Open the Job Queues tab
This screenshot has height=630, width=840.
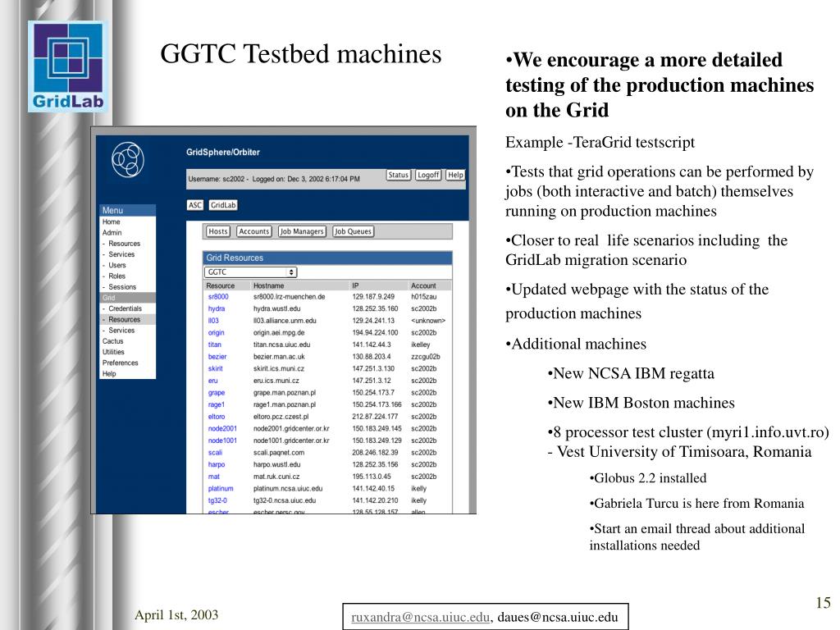tap(353, 231)
